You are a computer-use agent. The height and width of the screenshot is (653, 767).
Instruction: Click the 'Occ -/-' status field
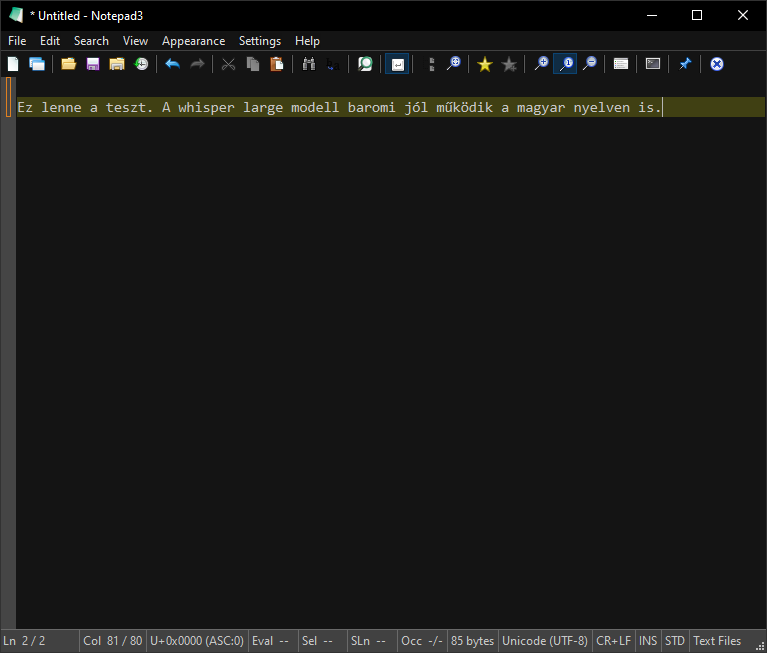[x=422, y=641]
